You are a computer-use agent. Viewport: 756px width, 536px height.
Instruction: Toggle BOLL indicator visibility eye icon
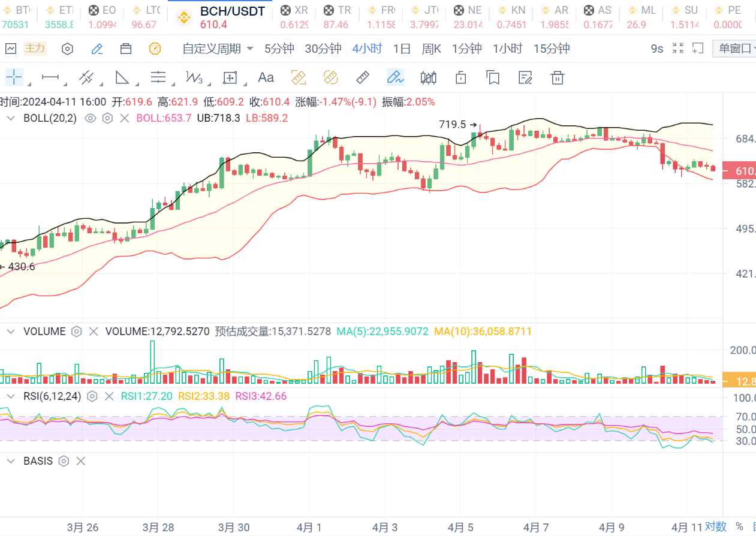[90, 118]
